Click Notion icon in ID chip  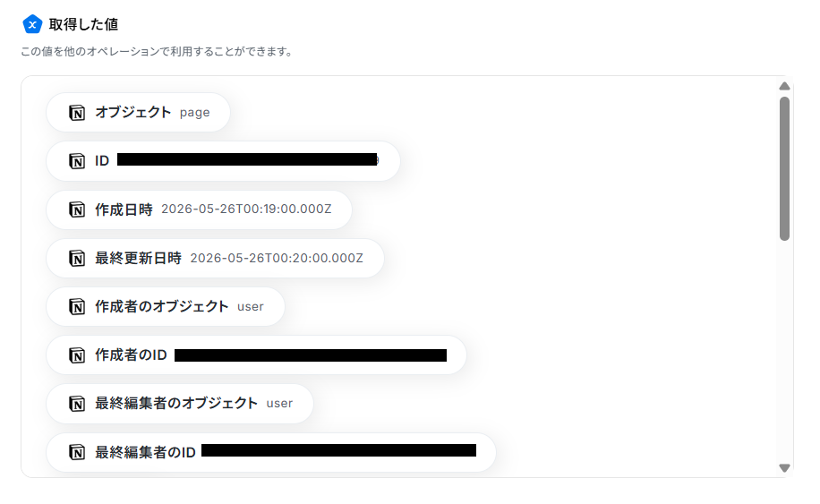(x=77, y=161)
